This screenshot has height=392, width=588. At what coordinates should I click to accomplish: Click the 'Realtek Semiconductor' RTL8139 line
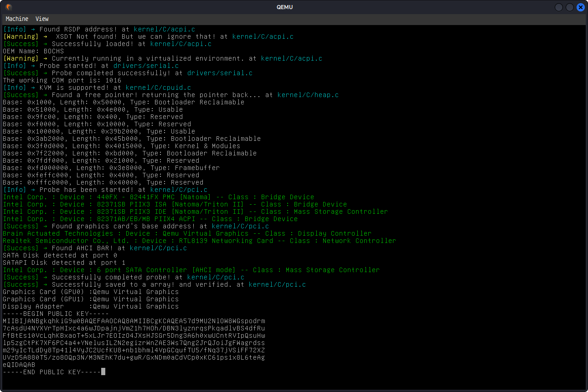(x=200, y=241)
